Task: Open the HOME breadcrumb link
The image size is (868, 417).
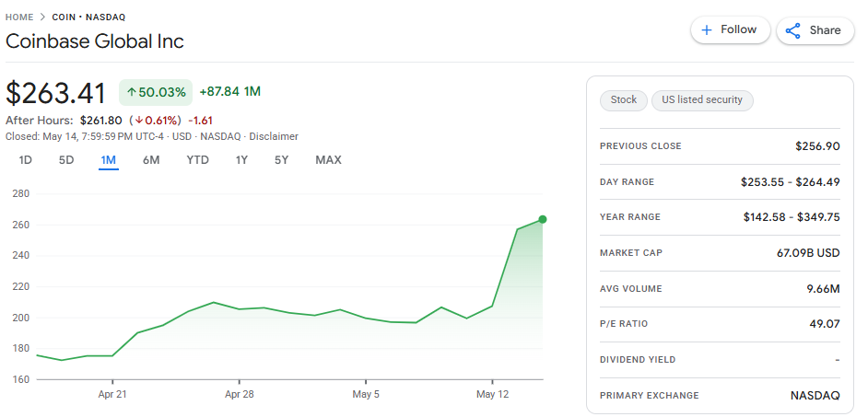Action: (19, 17)
